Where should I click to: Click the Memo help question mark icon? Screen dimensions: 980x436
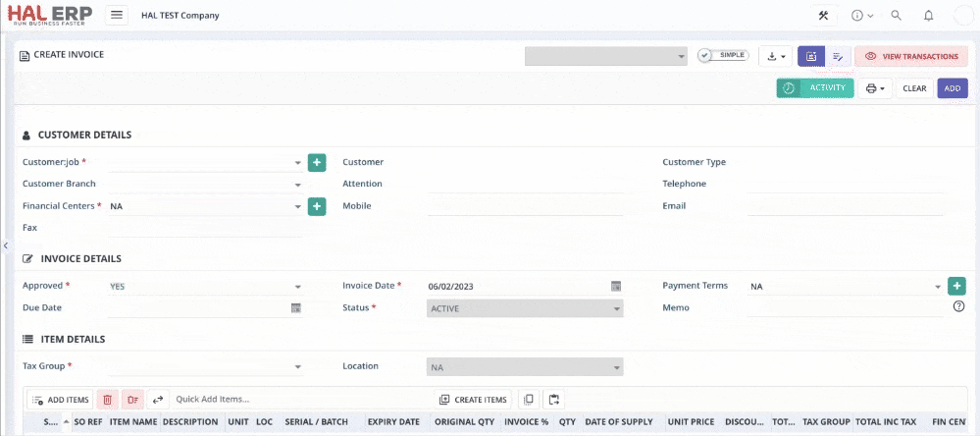[958, 307]
